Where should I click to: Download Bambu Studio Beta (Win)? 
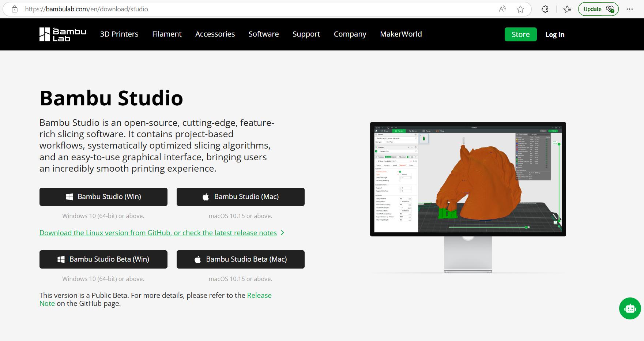[x=103, y=259]
